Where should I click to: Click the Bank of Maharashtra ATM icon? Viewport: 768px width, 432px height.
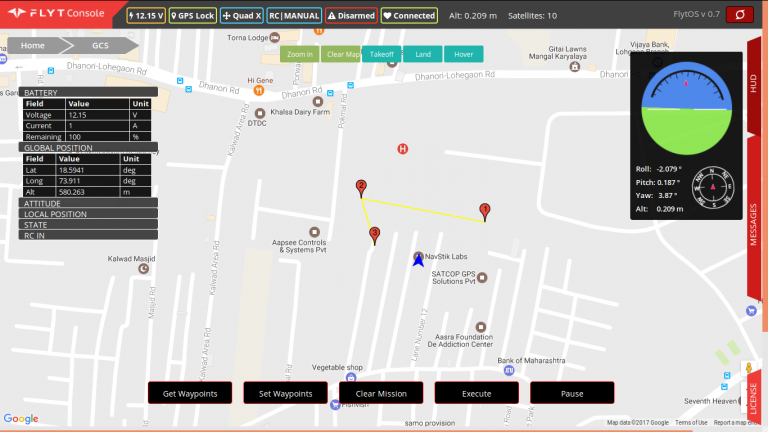(509, 370)
